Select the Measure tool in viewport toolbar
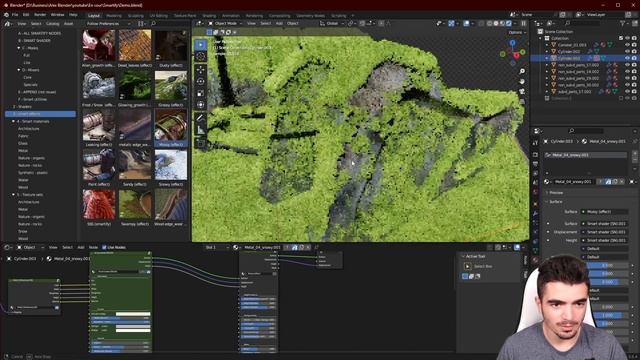 click(200, 130)
